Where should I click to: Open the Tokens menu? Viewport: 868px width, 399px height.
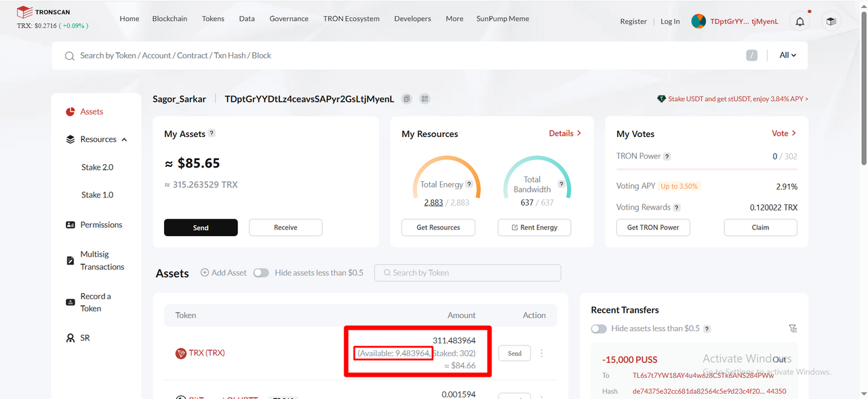(213, 19)
